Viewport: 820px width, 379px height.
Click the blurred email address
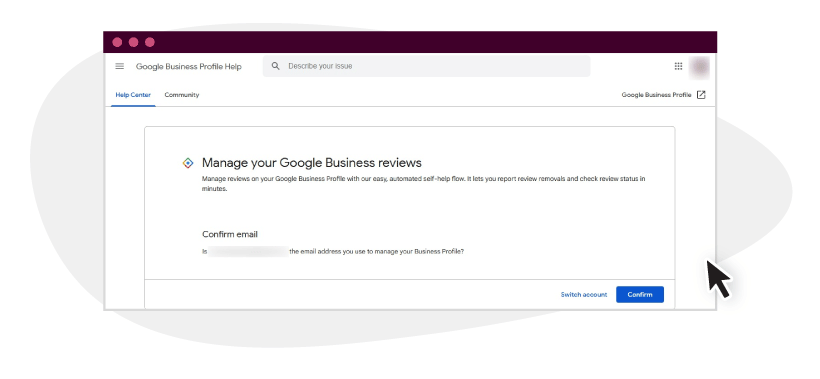click(x=248, y=251)
